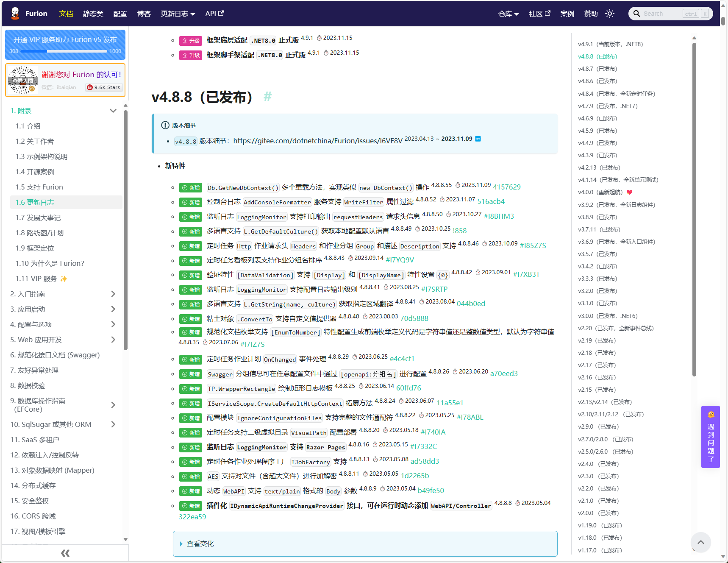Open the 仓库 dropdown in navbar
728x563 pixels.
click(508, 14)
